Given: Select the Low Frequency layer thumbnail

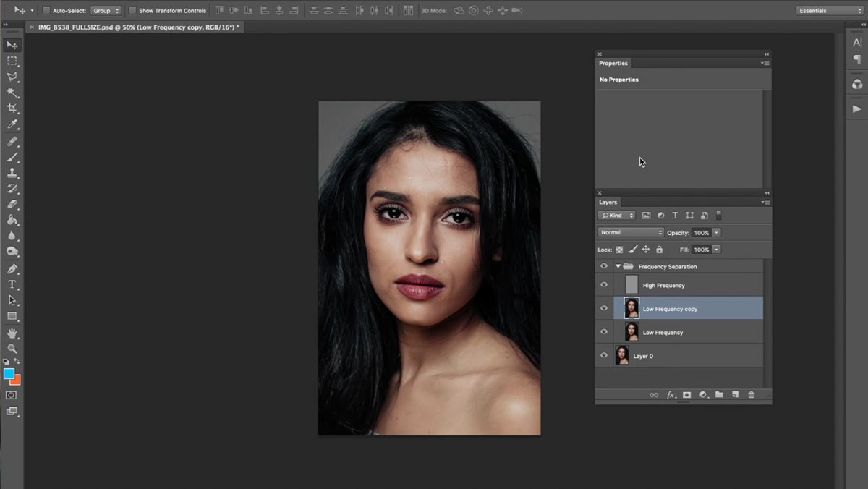Looking at the screenshot, I should coord(631,332).
